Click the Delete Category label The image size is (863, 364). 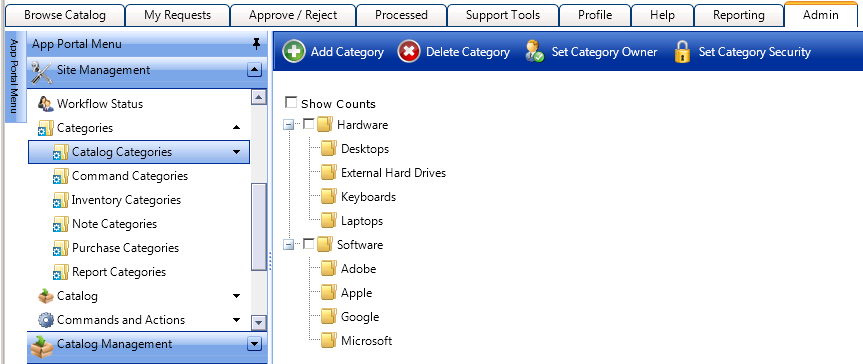(x=468, y=52)
